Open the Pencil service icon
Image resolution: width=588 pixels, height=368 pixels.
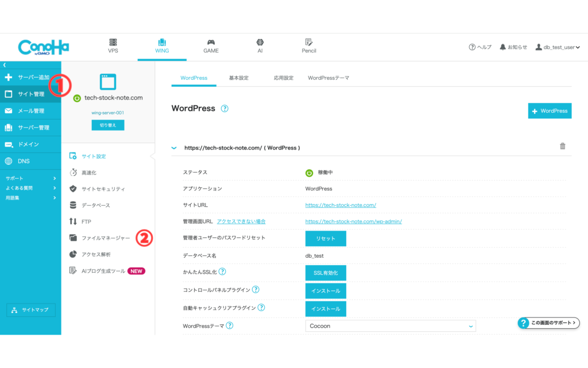tap(309, 46)
